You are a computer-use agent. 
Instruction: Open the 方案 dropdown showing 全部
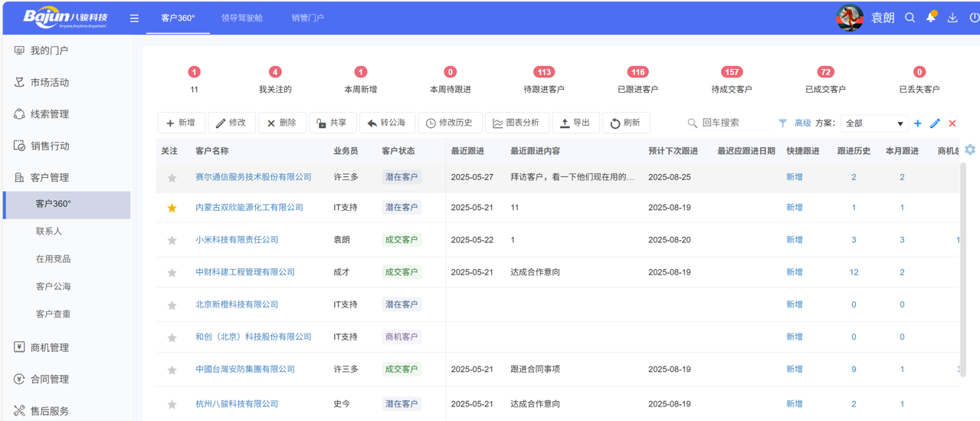(x=873, y=123)
